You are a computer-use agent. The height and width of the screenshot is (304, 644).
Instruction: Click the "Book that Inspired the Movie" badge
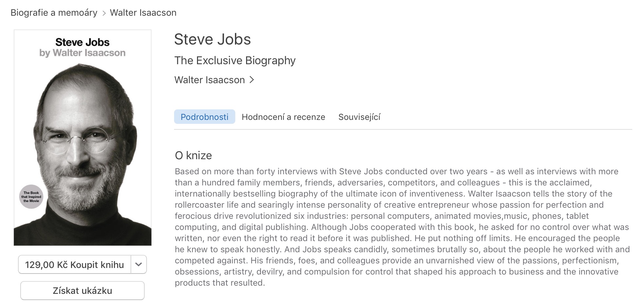click(x=31, y=197)
